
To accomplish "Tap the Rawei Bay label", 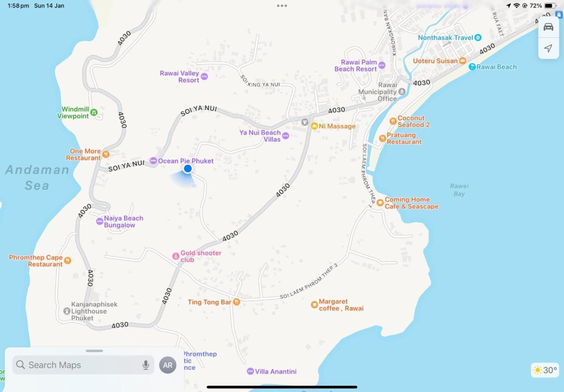I will (459, 190).
